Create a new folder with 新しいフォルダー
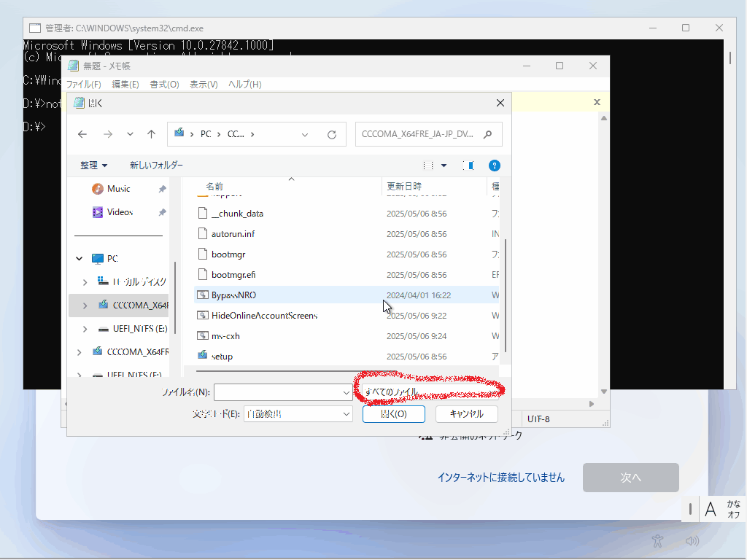 (156, 166)
